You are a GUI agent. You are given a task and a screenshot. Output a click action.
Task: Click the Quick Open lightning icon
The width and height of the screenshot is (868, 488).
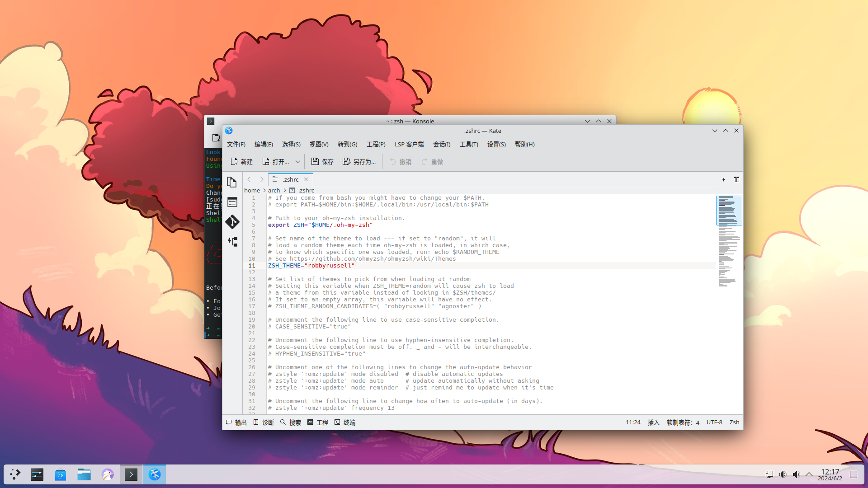coord(724,179)
